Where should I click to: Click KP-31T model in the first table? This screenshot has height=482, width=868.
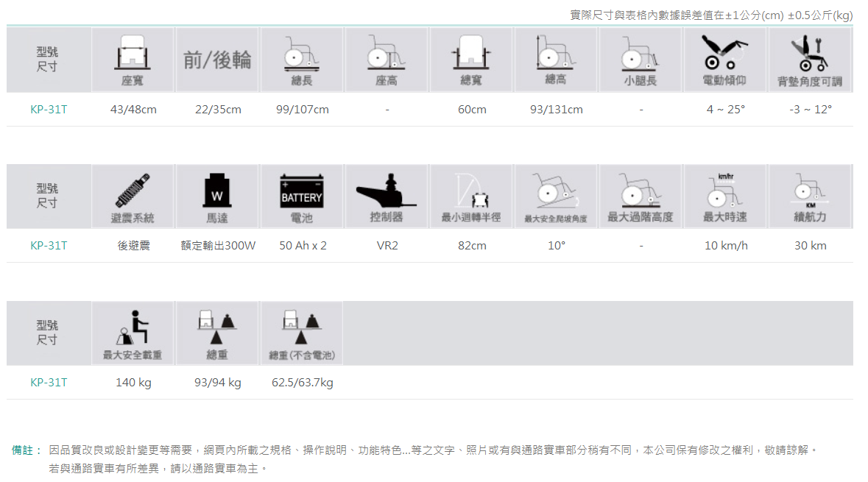coord(49,110)
